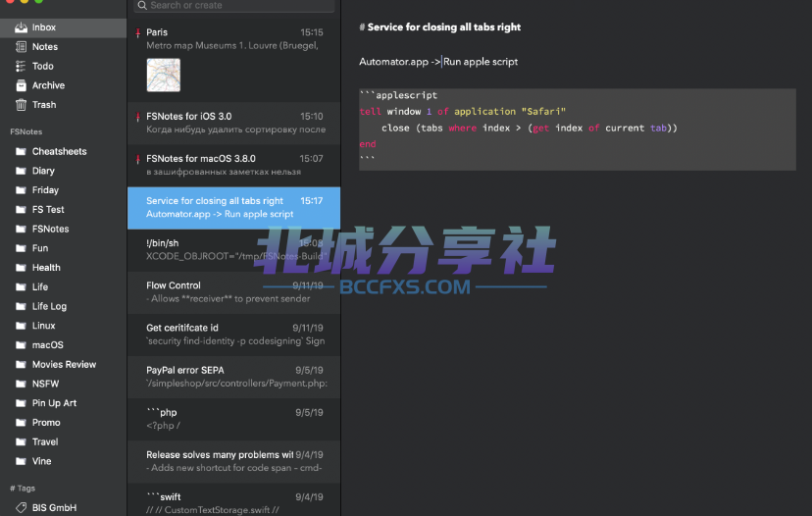This screenshot has height=516, width=812.
Task: Select the BIS GmbH tag icon
Action: [21, 508]
